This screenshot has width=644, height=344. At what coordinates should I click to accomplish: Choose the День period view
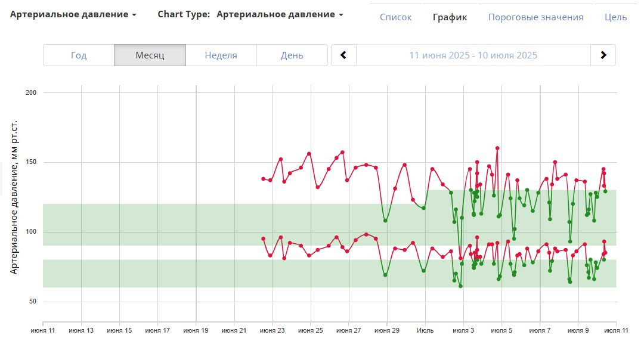point(292,55)
